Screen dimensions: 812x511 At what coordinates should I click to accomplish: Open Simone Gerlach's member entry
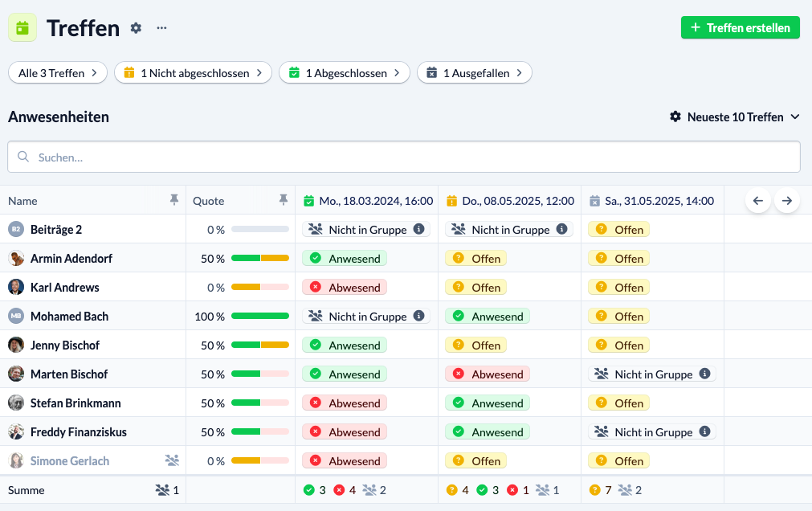[70, 460]
